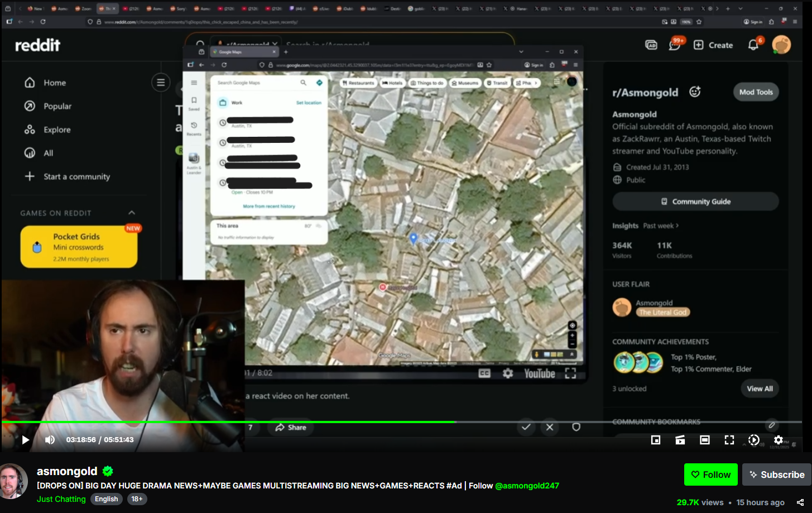Open the Just Chatting category link
This screenshot has height=513, width=812.
coord(61,499)
